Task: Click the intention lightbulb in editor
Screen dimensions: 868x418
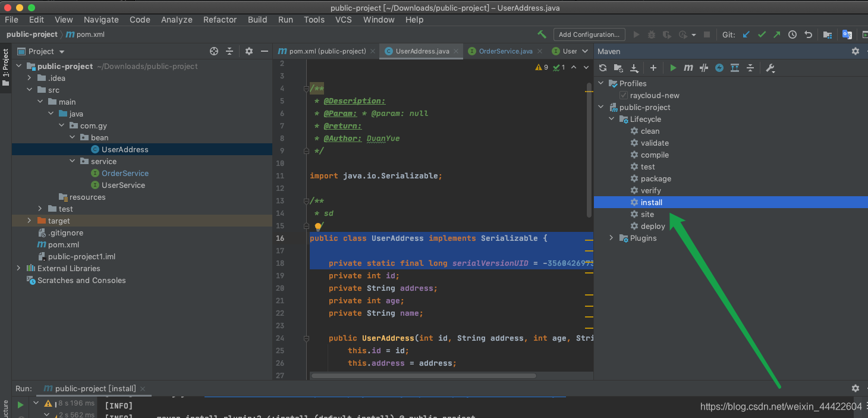Action: (318, 226)
